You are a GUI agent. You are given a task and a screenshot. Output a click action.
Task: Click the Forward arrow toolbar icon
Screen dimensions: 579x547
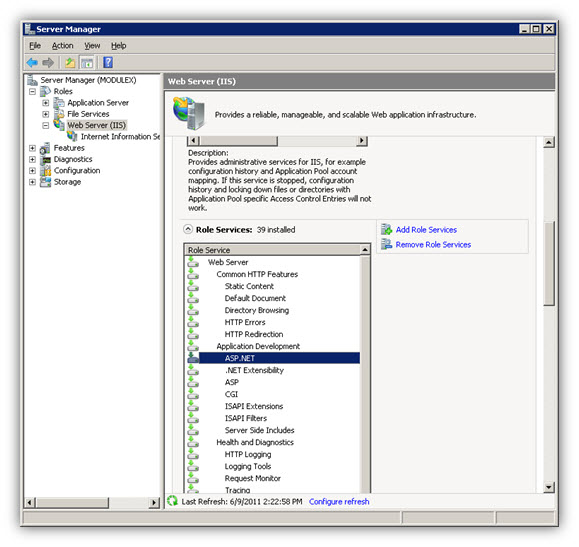[x=48, y=63]
